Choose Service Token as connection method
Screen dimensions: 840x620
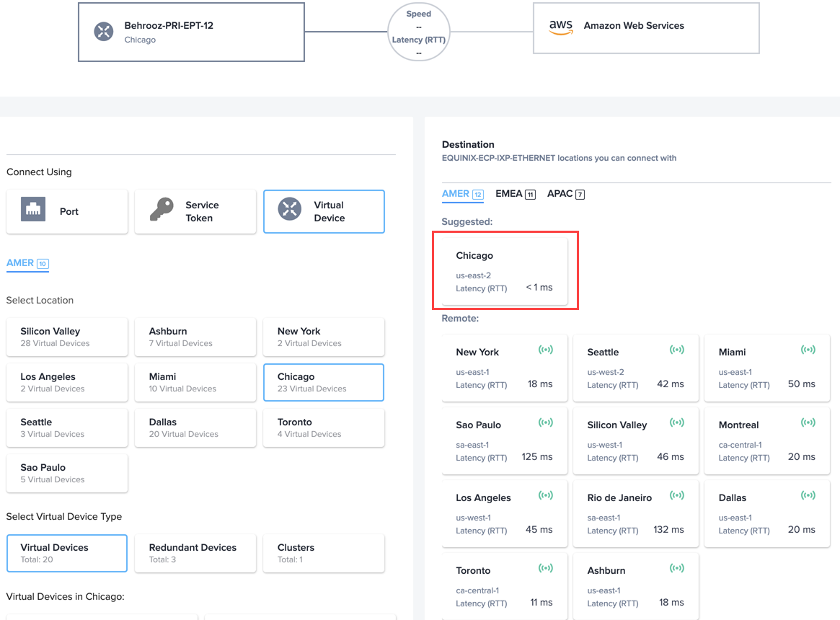pyautogui.click(x=195, y=212)
